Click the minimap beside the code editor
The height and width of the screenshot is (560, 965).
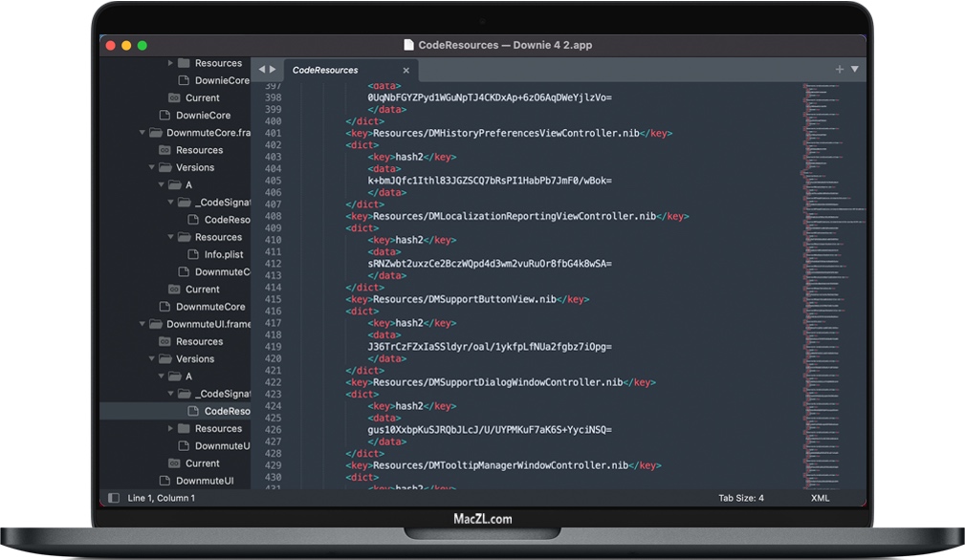point(830,239)
